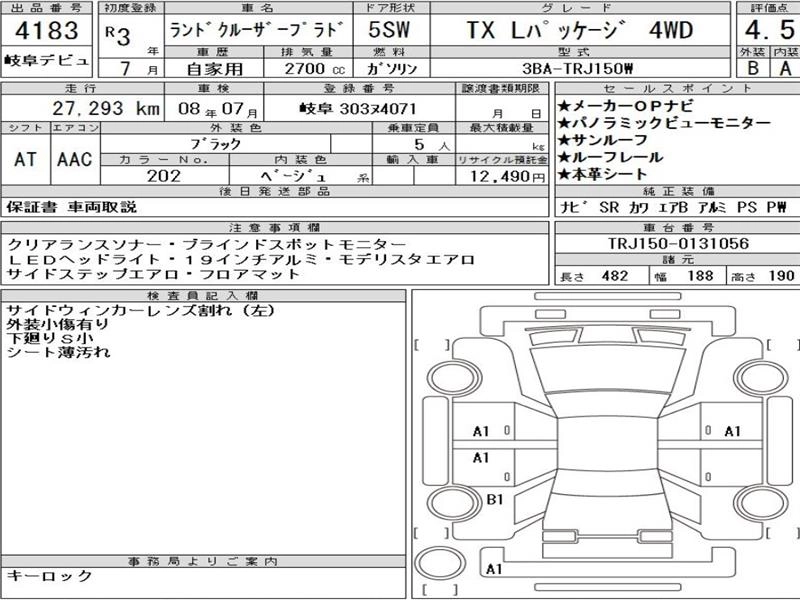
Task: Select the exterior grade B
Action: pos(753,68)
